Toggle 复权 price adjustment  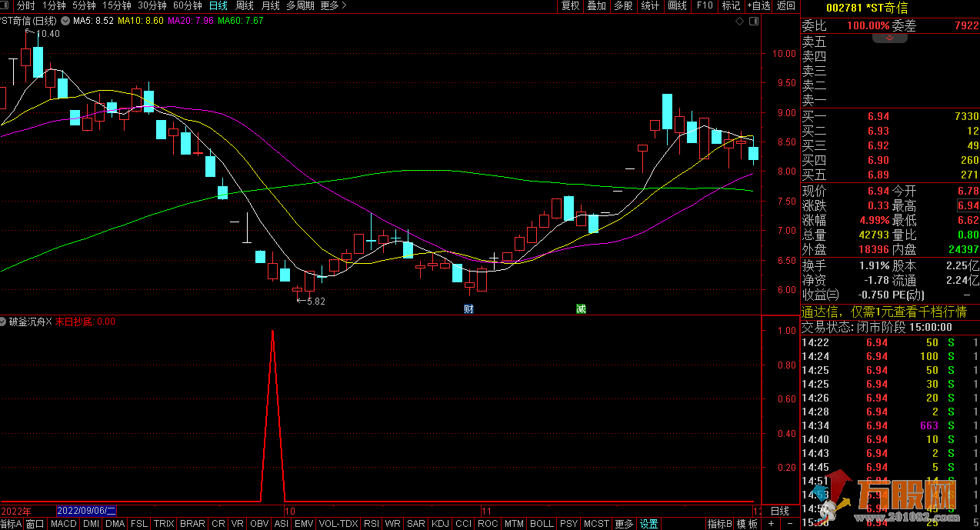click(x=570, y=6)
